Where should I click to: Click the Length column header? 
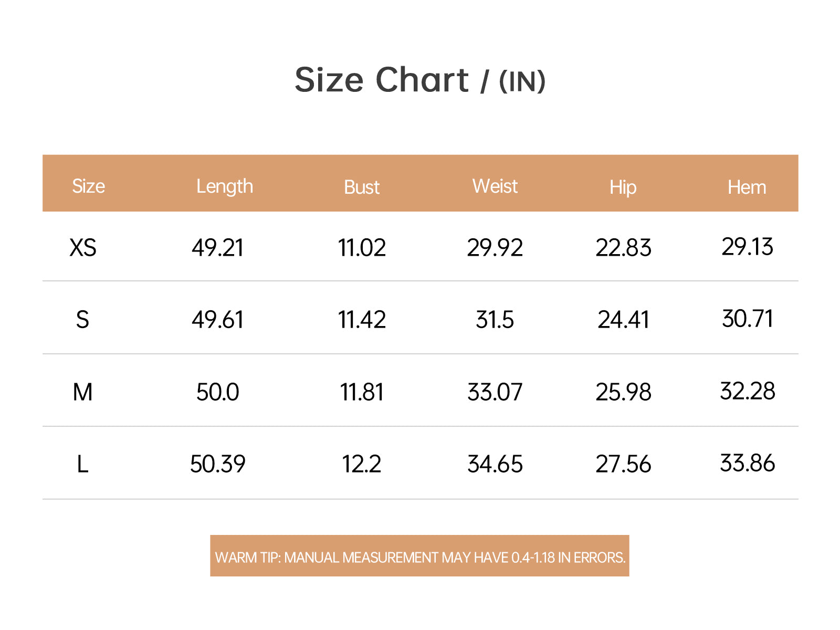224,186
